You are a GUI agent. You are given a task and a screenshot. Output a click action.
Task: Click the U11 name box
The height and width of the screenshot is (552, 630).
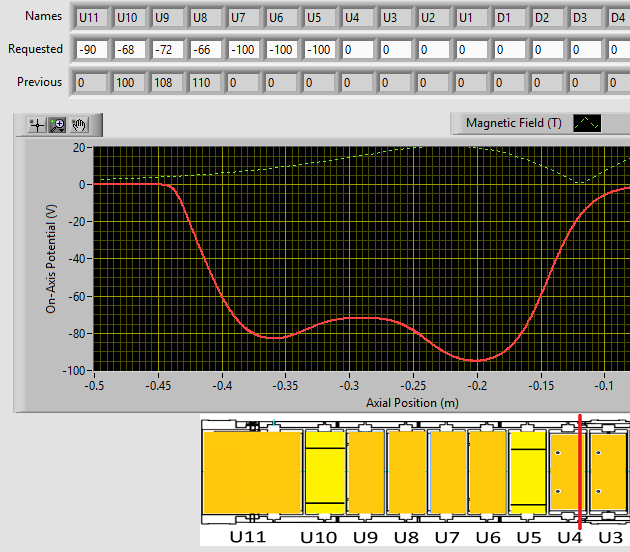point(90,17)
